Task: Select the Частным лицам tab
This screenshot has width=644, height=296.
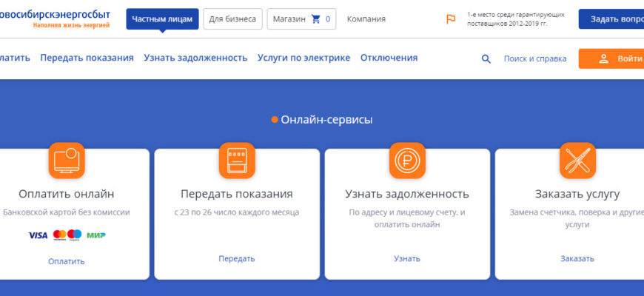Action: pyautogui.click(x=162, y=19)
